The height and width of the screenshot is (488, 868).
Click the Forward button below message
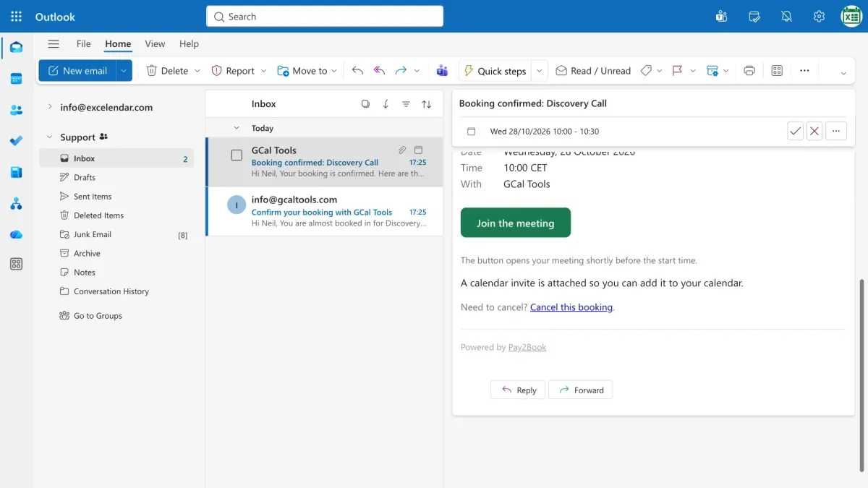coord(581,390)
